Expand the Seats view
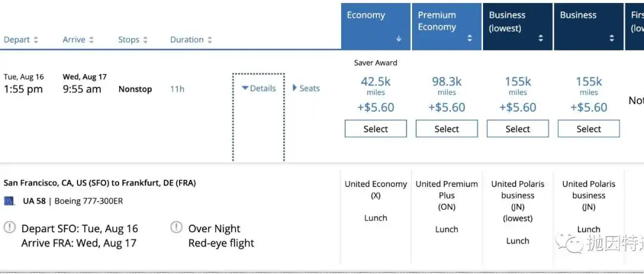Screen dimensions: 644x274 pyautogui.click(x=306, y=89)
